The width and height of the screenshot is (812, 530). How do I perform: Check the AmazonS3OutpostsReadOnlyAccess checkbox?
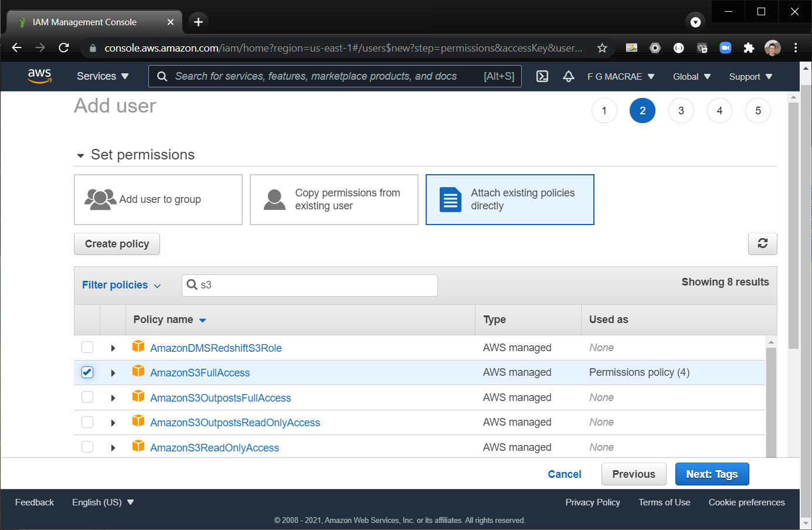click(x=87, y=422)
